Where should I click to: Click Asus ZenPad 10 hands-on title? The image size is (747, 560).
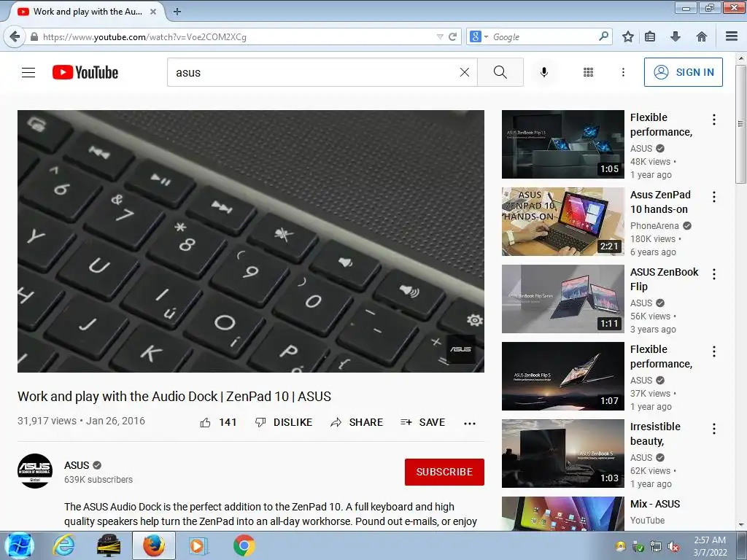(660, 202)
